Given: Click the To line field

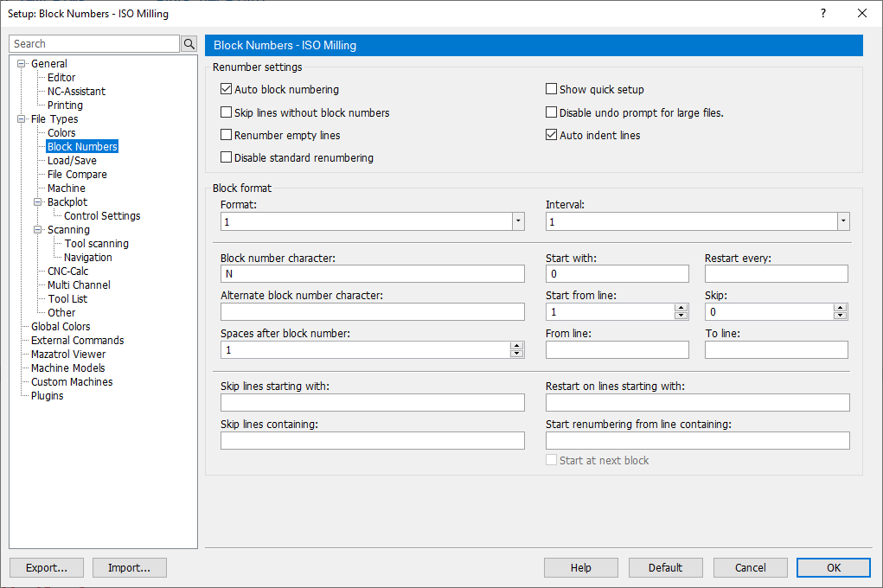Looking at the screenshot, I should [x=776, y=349].
